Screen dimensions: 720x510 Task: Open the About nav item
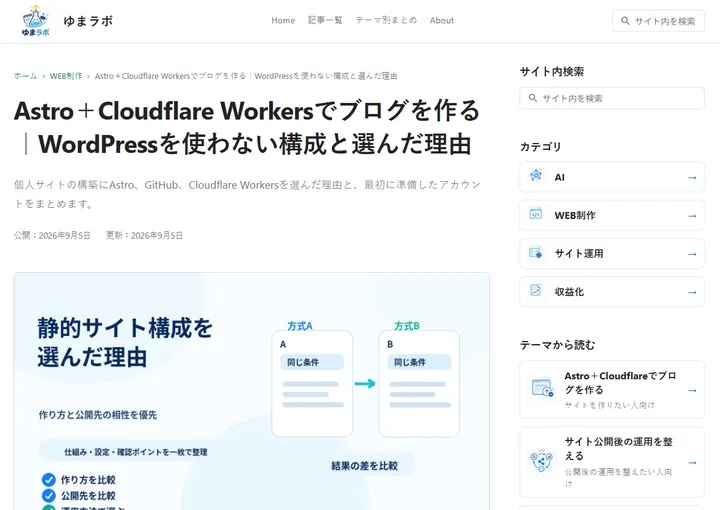442,20
